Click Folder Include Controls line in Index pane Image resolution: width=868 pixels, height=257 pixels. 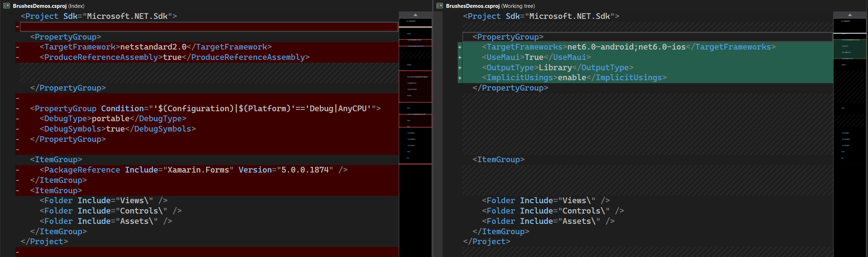point(111,211)
